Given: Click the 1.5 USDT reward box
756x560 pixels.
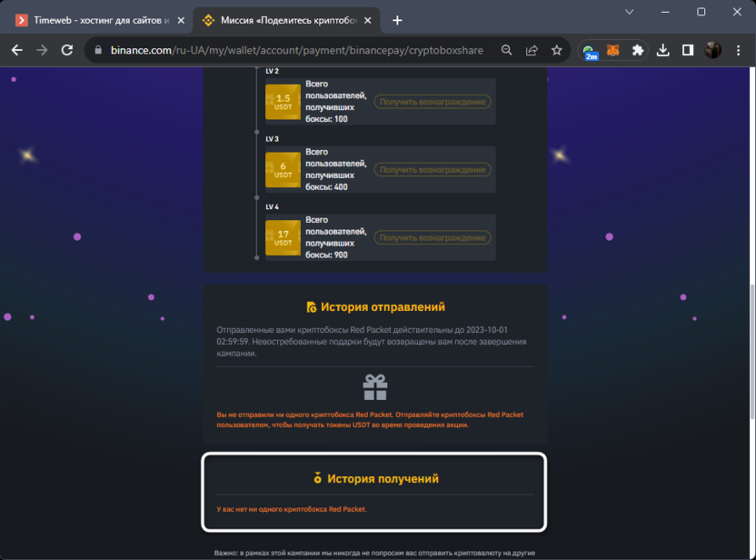Looking at the screenshot, I should [x=283, y=102].
